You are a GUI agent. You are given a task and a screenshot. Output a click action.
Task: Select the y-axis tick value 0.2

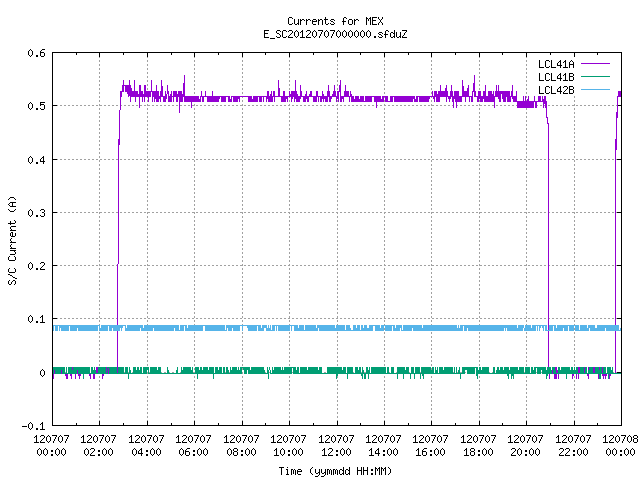click(36, 266)
